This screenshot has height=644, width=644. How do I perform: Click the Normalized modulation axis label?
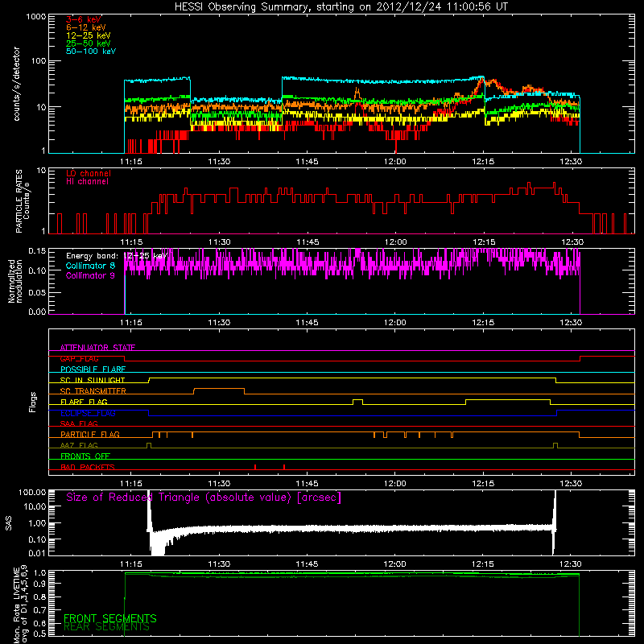pyautogui.click(x=14, y=281)
